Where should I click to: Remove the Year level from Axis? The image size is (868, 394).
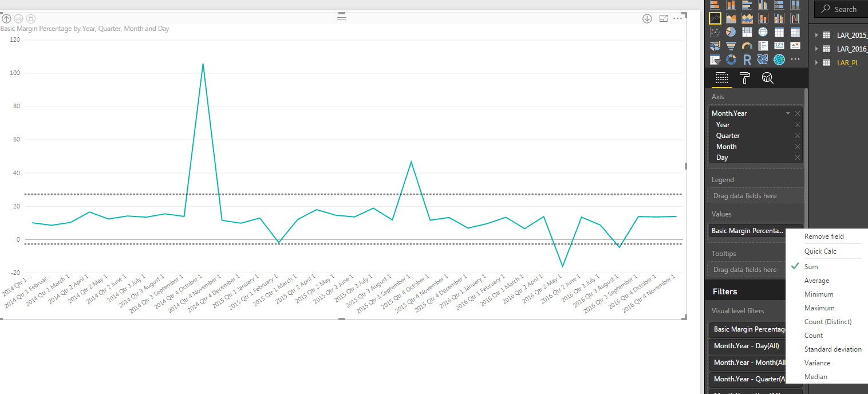798,125
